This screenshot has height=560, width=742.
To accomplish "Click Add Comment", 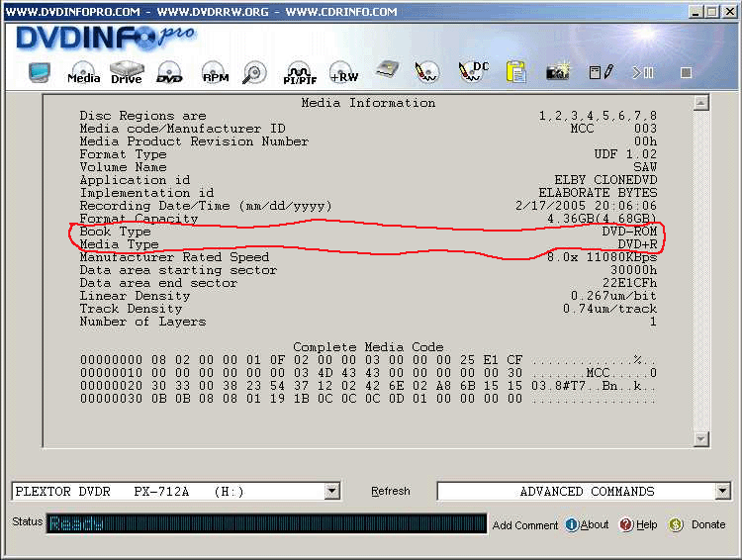I will click(x=524, y=525).
